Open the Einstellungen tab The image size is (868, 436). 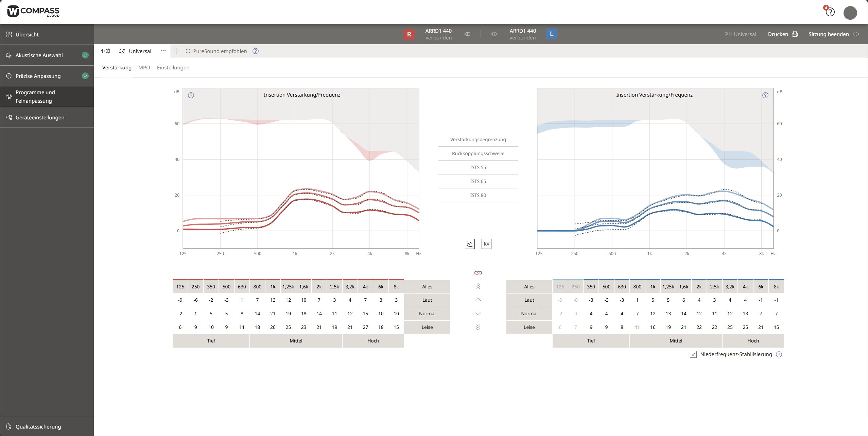(173, 68)
